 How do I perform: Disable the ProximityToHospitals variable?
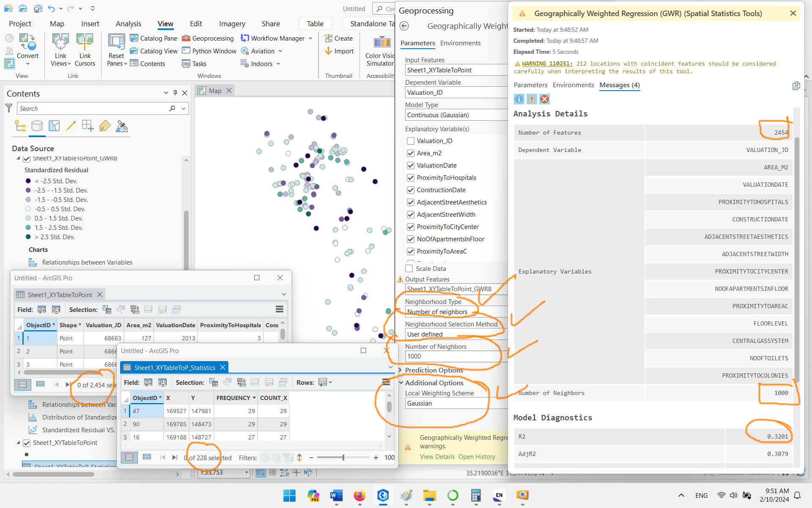click(410, 177)
